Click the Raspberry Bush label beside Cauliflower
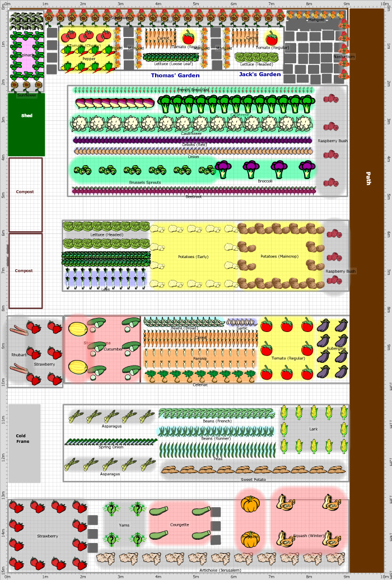Screen dimensions: 392x580 (333, 141)
